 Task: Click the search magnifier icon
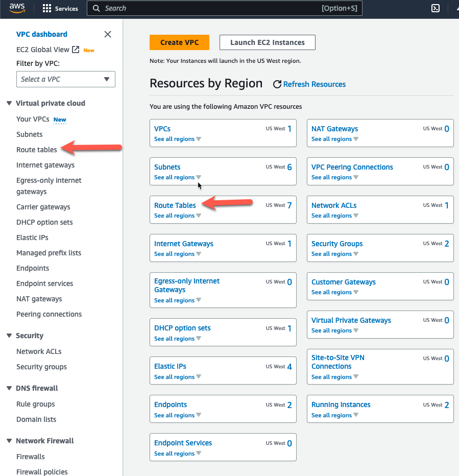click(x=96, y=8)
